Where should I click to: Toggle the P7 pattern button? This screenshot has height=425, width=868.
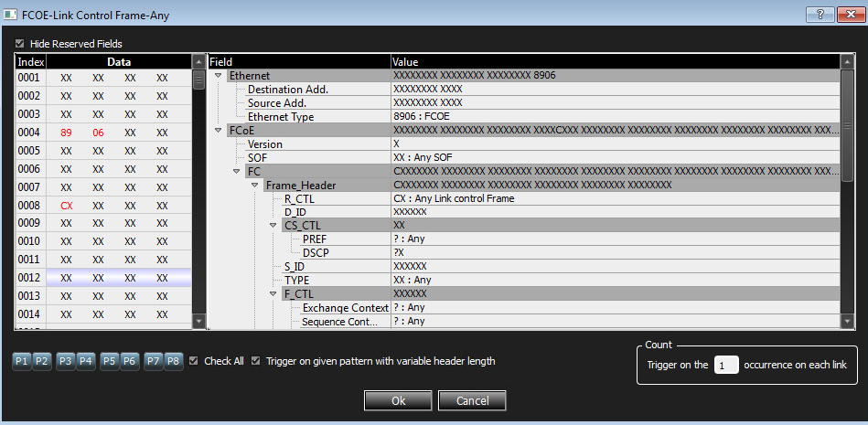coord(154,361)
